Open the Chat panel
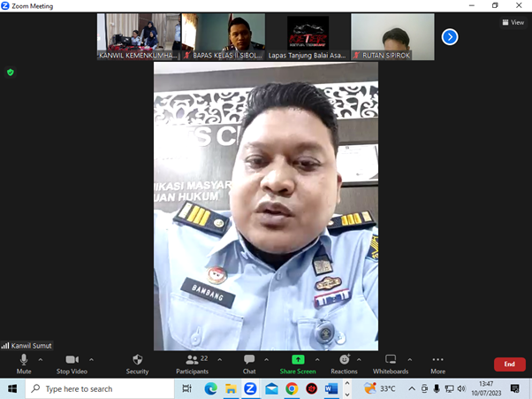 point(249,364)
